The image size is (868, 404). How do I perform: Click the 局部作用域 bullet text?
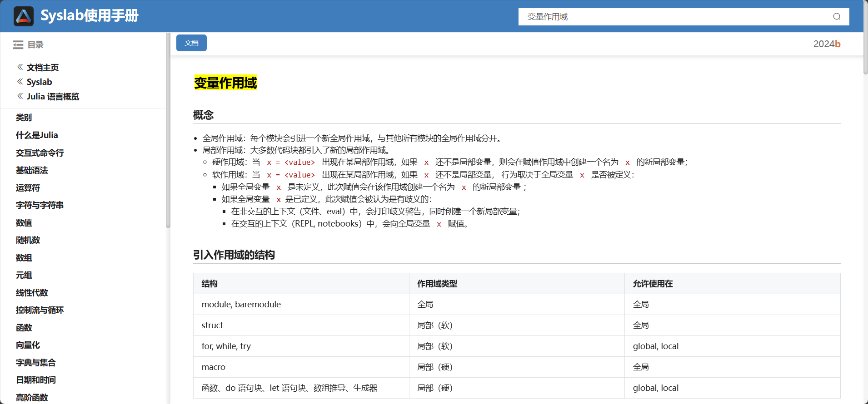[298, 150]
